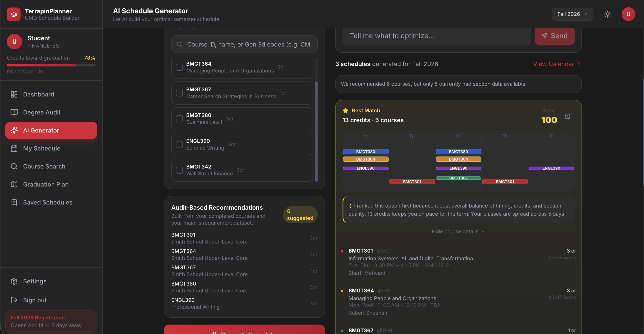This screenshot has width=644, height=334.
Task: Open the user avatar in top right corner
Action: [x=628, y=14]
